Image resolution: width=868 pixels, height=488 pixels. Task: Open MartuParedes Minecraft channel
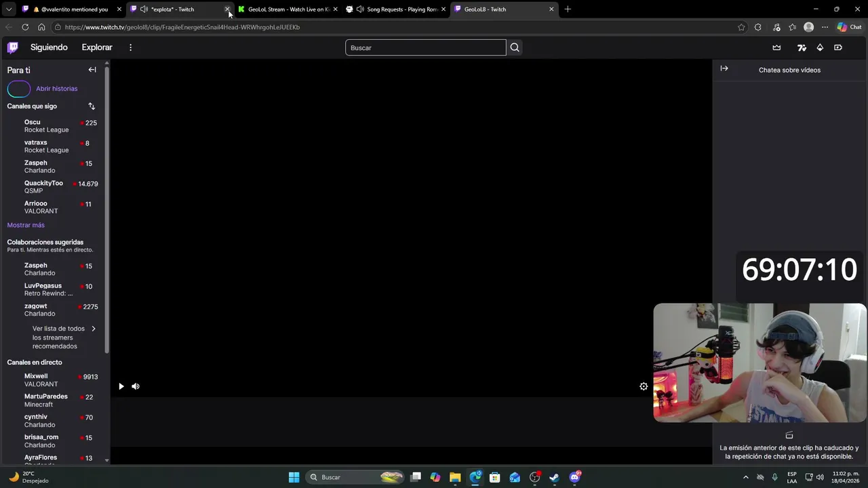click(x=54, y=401)
